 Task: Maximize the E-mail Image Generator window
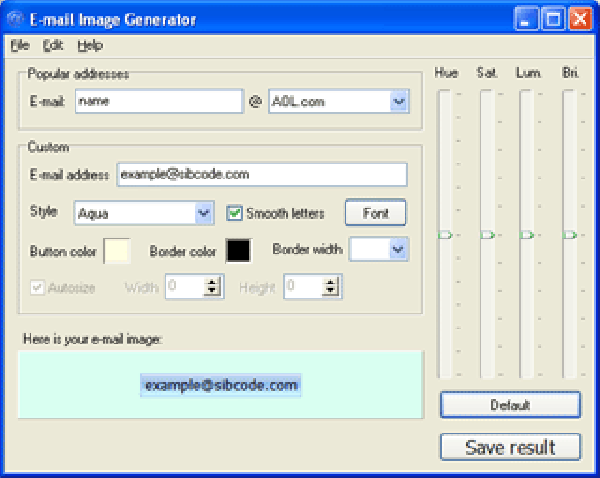pos(553,18)
